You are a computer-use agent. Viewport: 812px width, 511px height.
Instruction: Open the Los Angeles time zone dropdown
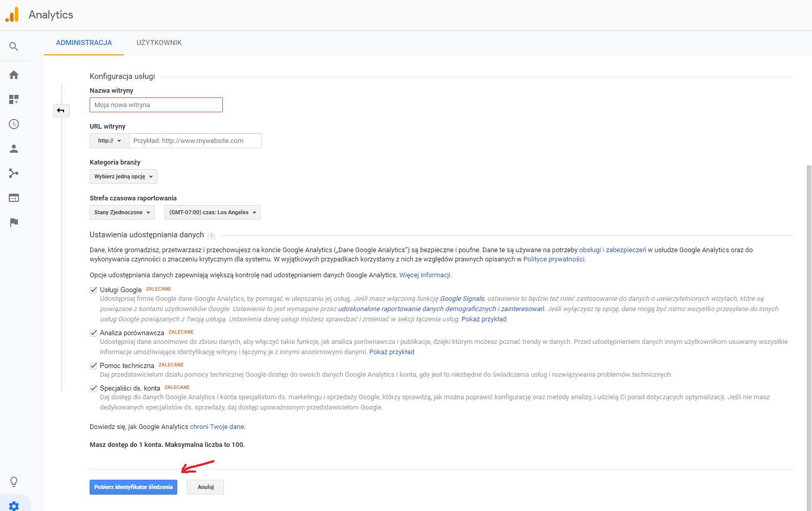pos(213,213)
